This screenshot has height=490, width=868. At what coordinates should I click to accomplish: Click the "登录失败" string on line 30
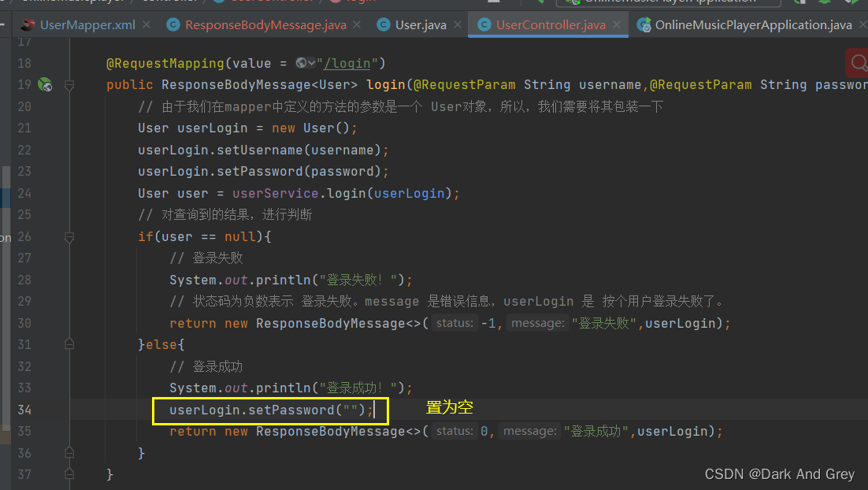coord(604,323)
